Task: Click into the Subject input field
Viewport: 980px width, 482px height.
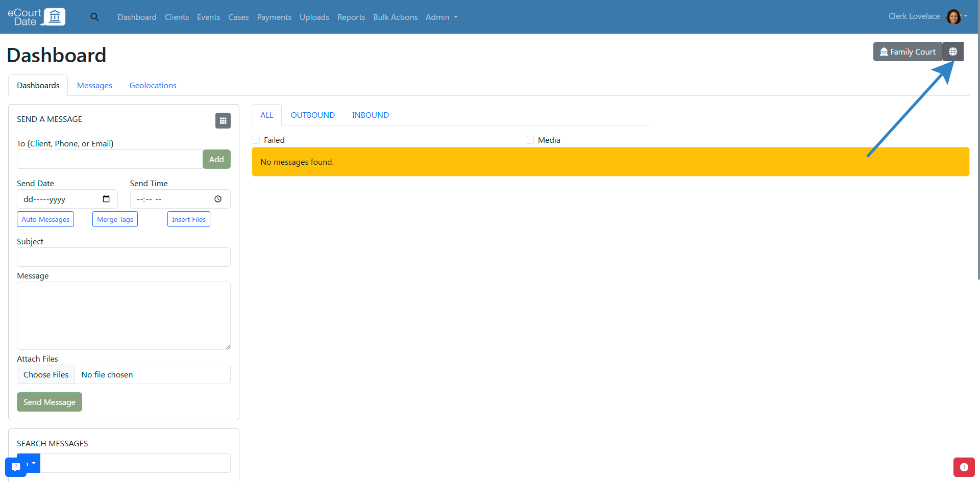Action: tap(124, 257)
